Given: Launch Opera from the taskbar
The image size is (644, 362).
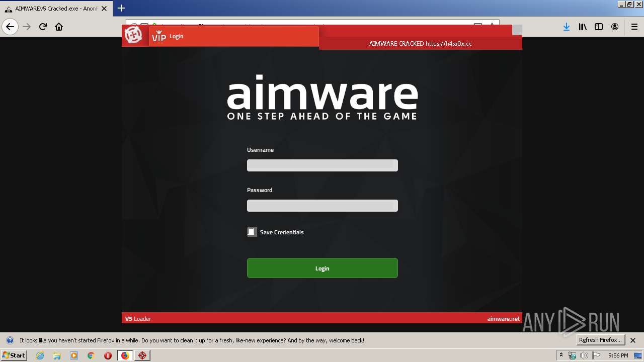Looking at the screenshot, I should coord(108,355).
